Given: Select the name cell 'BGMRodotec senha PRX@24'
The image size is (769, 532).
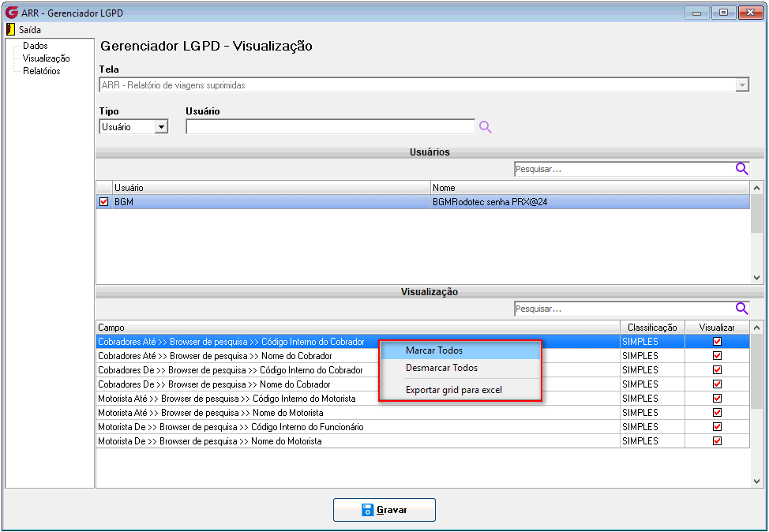Looking at the screenshot, I should [x=590, y=201].
